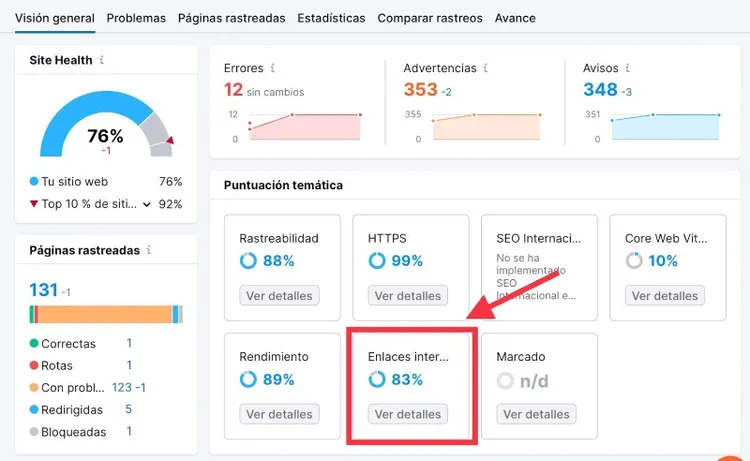Image resolution: width=750 pixels, height=461 pixels.
Task: Click the 123 pages Con problemas count
Action: [x=121, y=387]
